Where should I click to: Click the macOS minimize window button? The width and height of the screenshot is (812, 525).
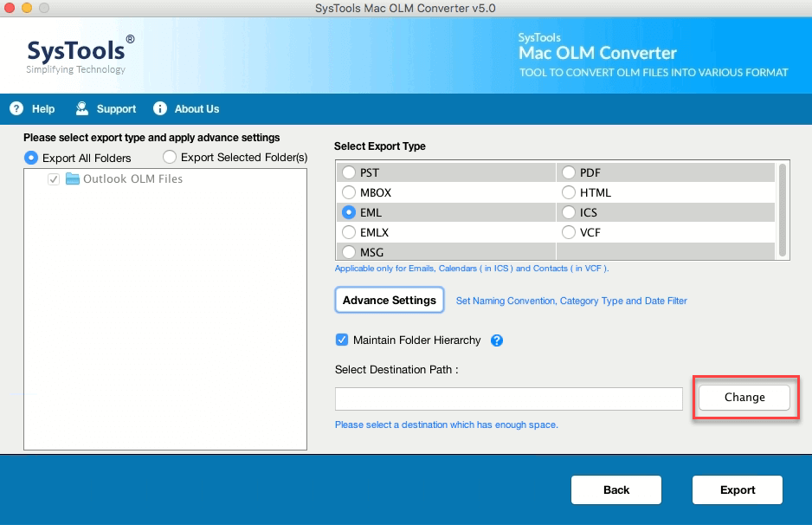pos(27,8)
